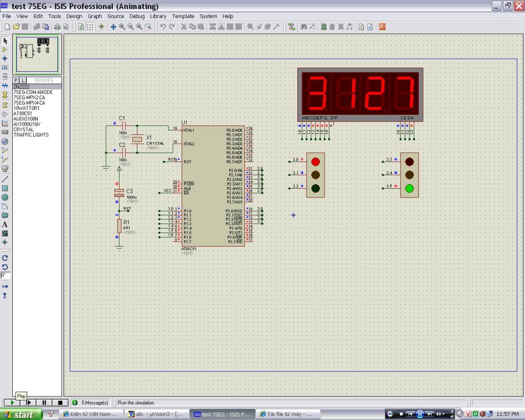Click the horizontal mirror flip icon
Viewport: 525px width, 420px height.
[x=5, y=286]
